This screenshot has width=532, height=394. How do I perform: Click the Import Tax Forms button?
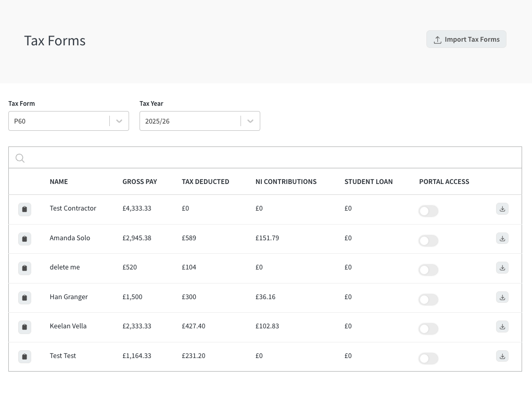pos(466,40)
